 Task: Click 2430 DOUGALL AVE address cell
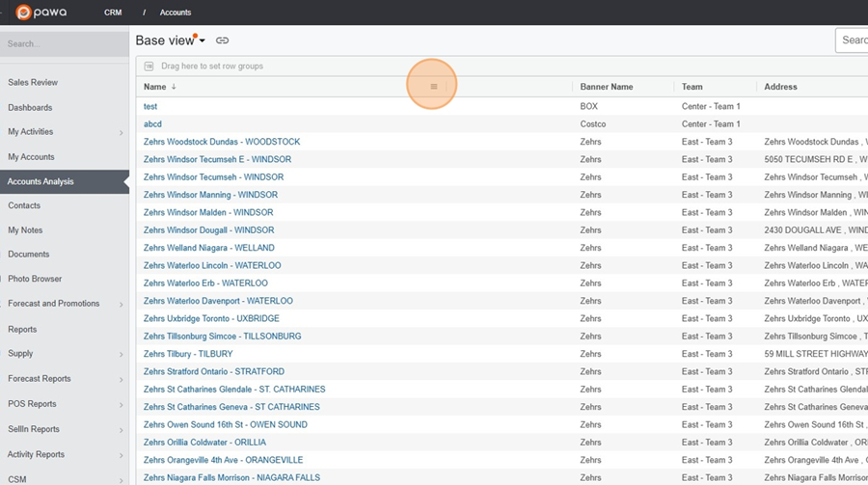815,230
